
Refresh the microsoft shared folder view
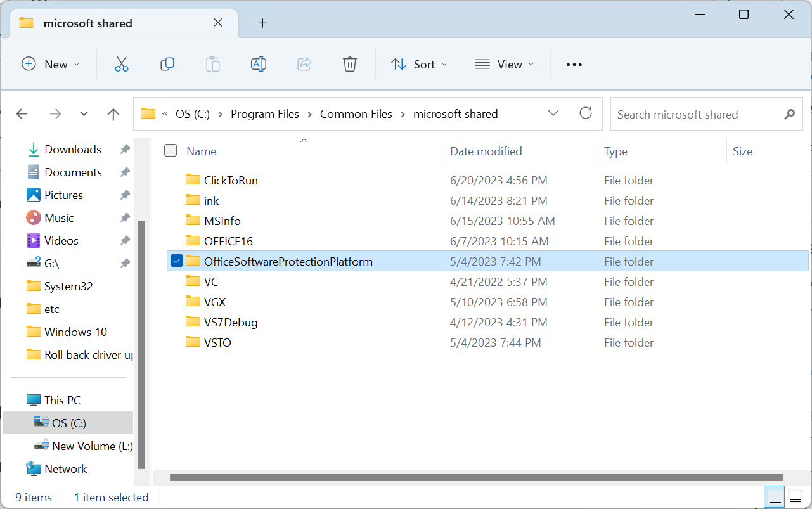coord(586,113)
